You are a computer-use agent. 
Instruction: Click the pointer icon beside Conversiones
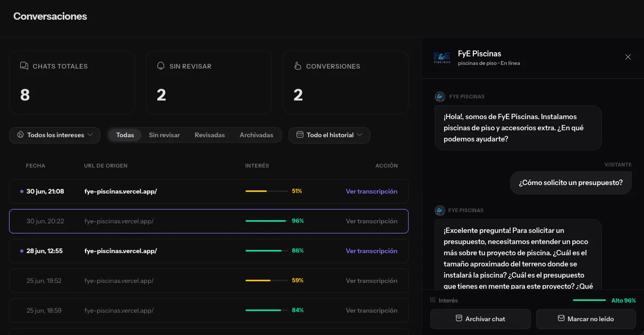298,66
